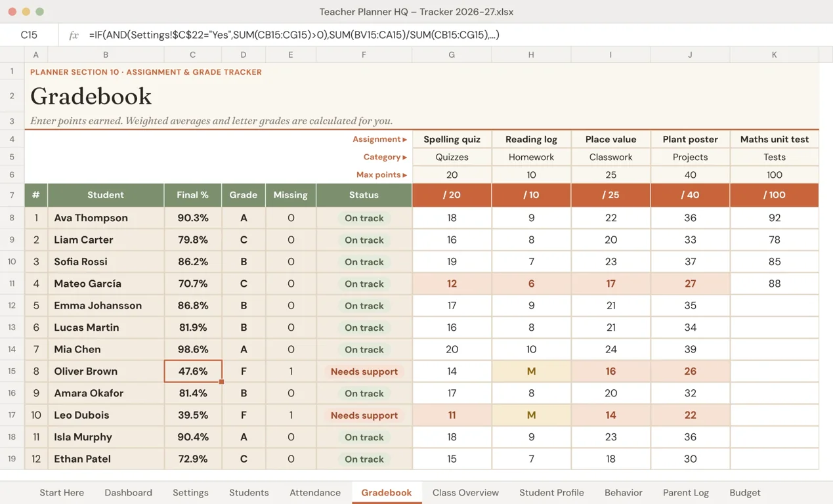Viewport: 833px width, 504px height.
Task: Click the C15 name box
Action: [x=29, y=35]
